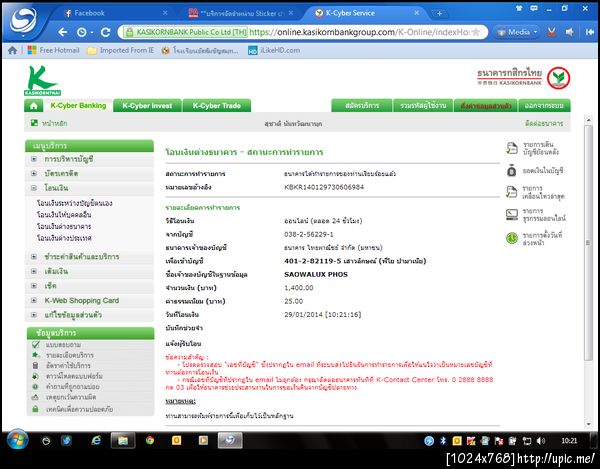This screenshot has width=600, height=469.
Task: Open the second sub-link under the opened menu section
Action: (x=64, y=215)
